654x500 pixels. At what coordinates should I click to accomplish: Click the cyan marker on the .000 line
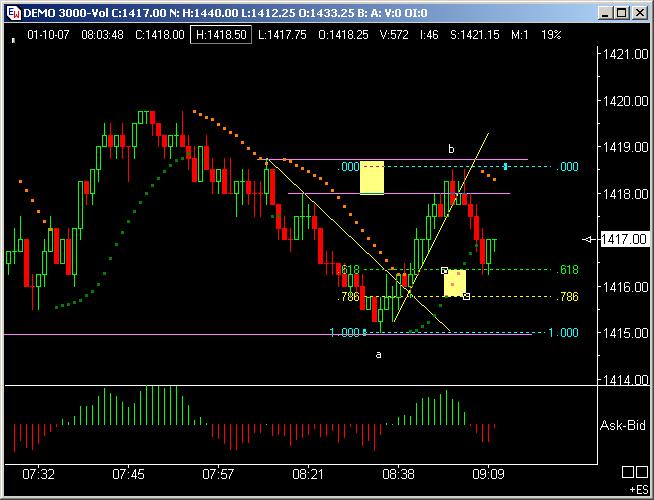click(x=505, y=166)
